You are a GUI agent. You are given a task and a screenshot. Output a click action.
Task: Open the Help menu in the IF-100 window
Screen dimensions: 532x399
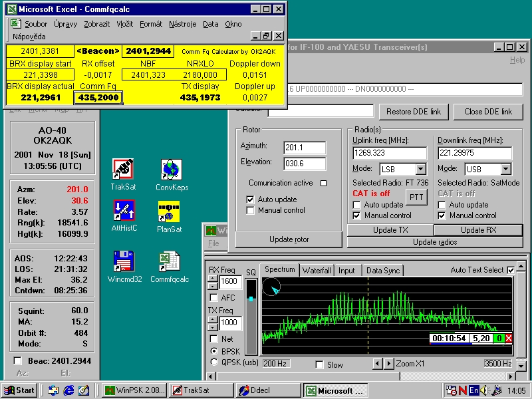click(x=517, y=60)
